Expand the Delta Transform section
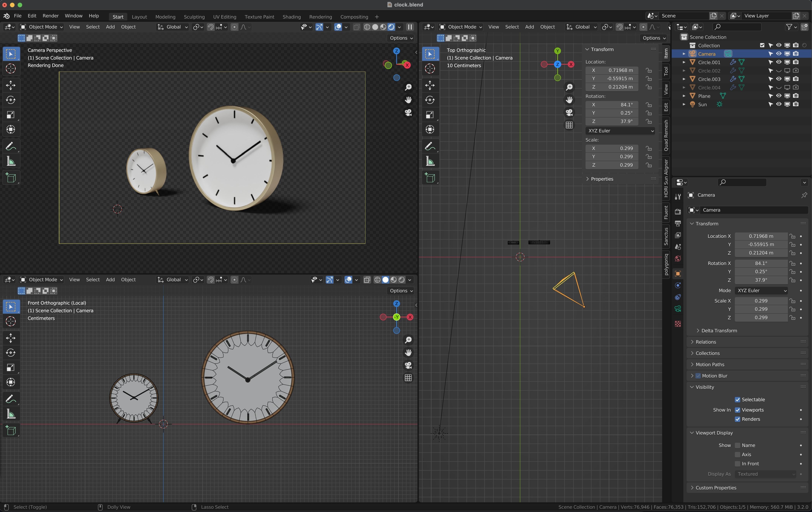Screen dimensions: 812x512 pyautogui.click(x=719, y=331)
